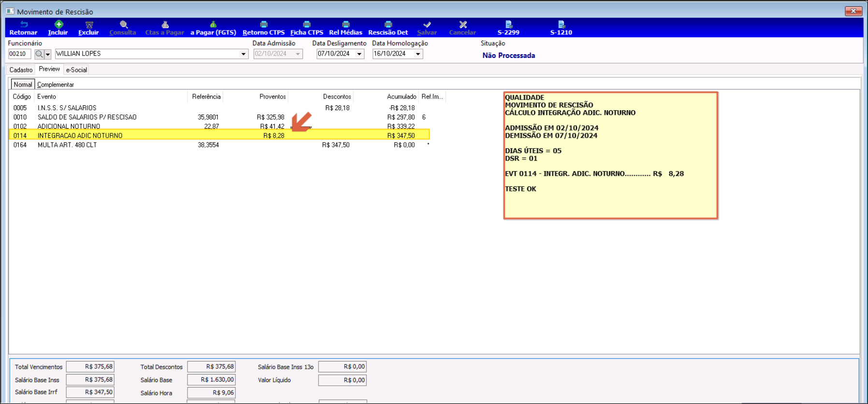The width and height of the screenshot is (868, 404).
Task: Switch to the Preview tab
Action: point(49,69)
